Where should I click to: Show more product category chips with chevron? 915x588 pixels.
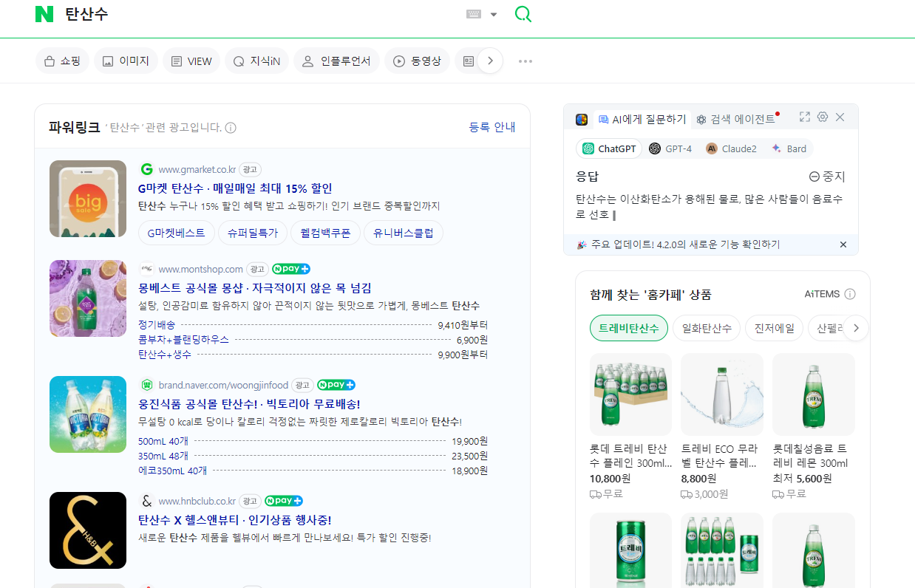point(856,328)
